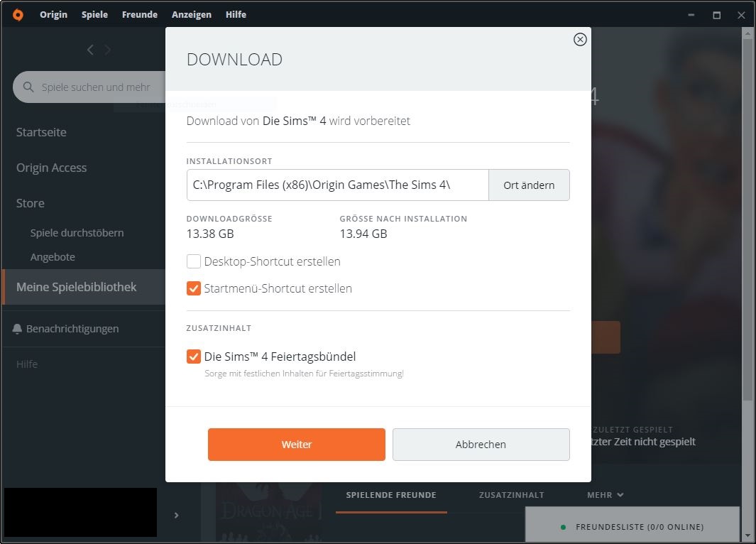756x544 pixels.
Task: Maximize the Origin window
Action: pyautogui.click(x=717, y=15)
